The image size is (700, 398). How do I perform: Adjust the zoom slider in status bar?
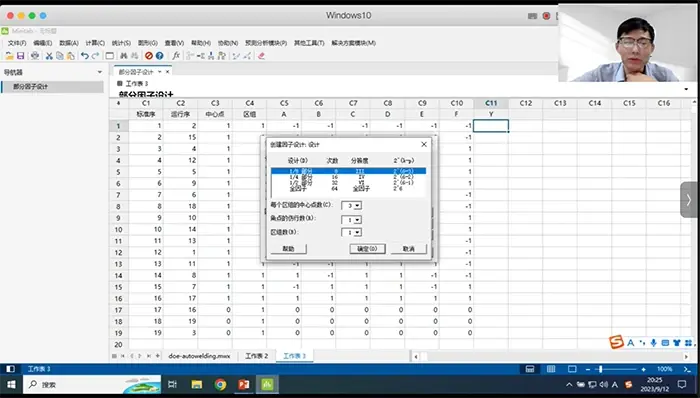tap(601, 369)
